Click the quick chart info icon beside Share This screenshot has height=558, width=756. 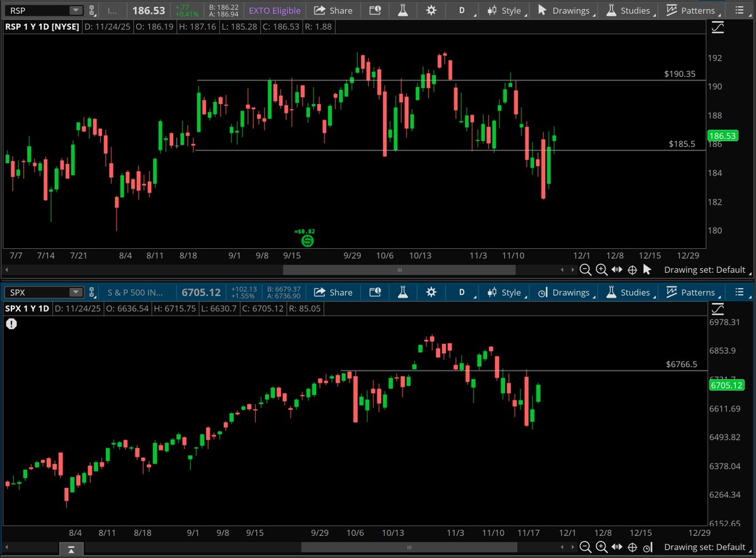click(x=375, y=10)
